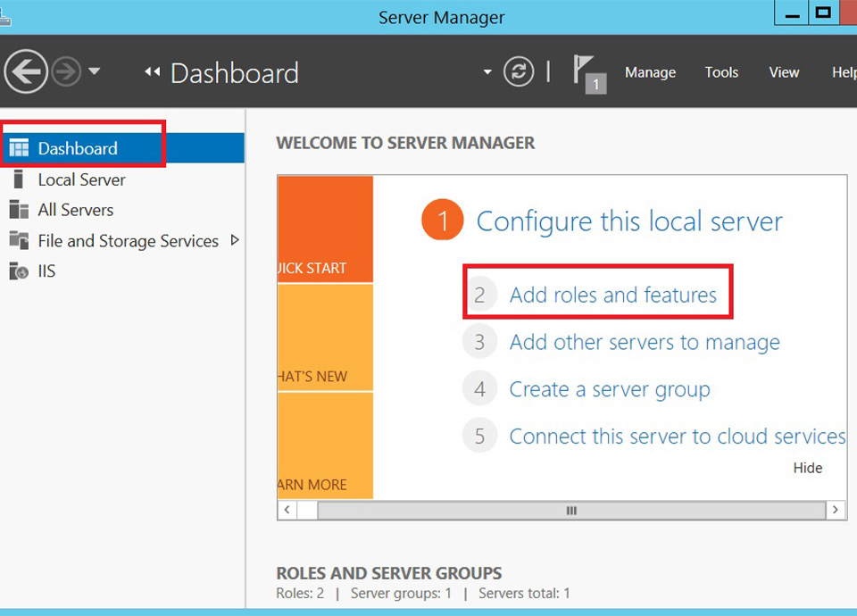Click the orange step 1 circle
The height and width of the screenshot is (616, 857).
[442, 221]
